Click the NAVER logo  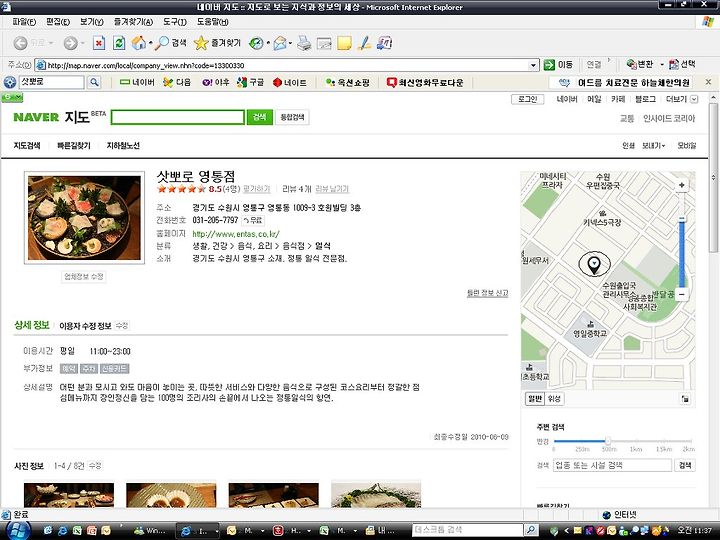36,117
